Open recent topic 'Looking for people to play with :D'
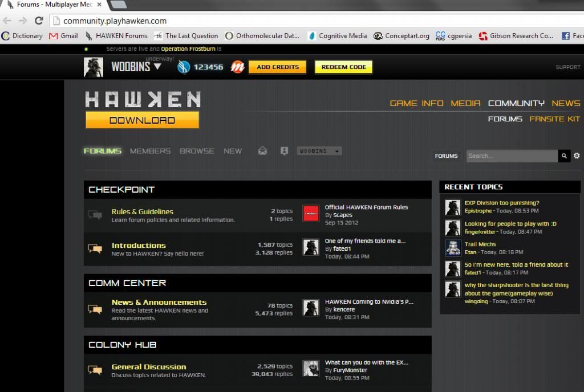Screen dimensions: 584x392 tap(510, 223)
